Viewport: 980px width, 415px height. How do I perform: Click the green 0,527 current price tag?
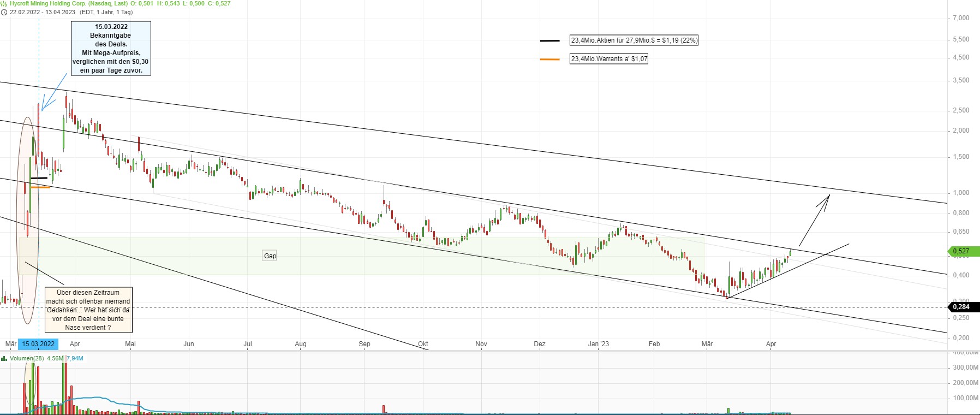pos(962,251)
